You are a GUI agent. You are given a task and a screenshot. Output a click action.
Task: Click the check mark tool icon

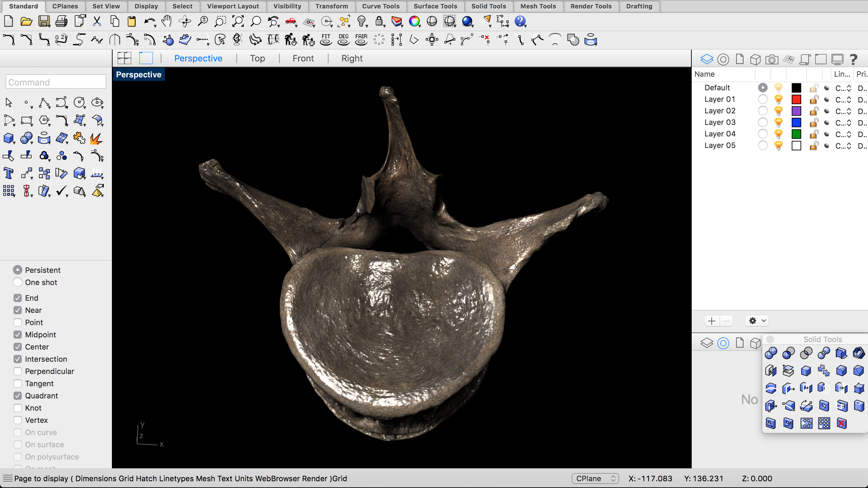click(61, 191)
